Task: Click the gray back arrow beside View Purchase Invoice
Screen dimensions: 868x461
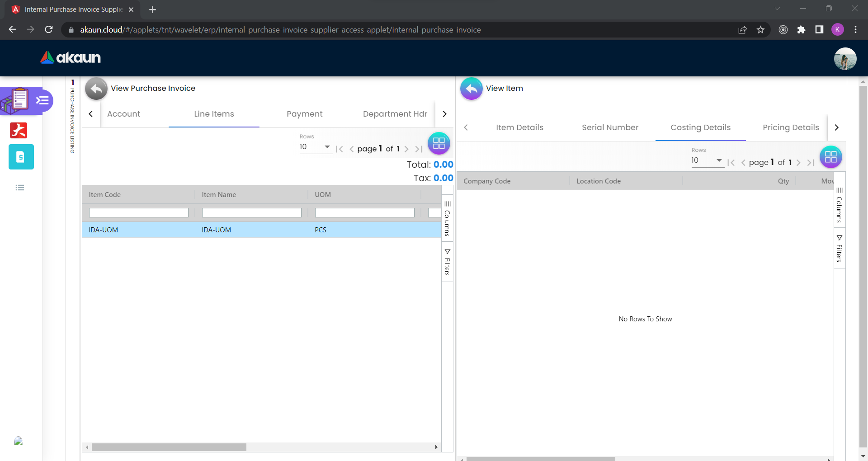Action: pyautogui.click(x=96, y=89)
